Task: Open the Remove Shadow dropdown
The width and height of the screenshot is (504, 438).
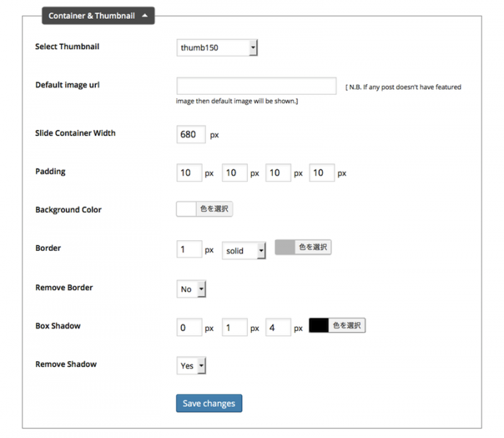Action: point(191,365)
